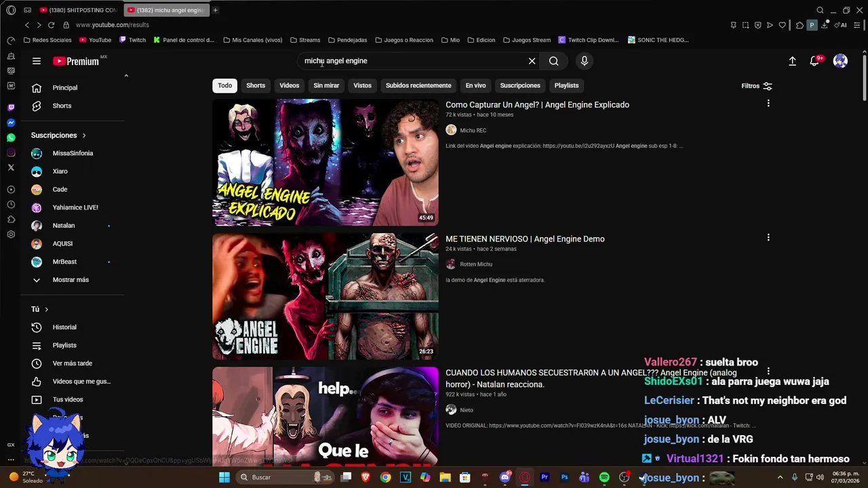Open the Redes Sociales bookmark folder
Viewport: 868px width, 488px height.
coord(47,40)
